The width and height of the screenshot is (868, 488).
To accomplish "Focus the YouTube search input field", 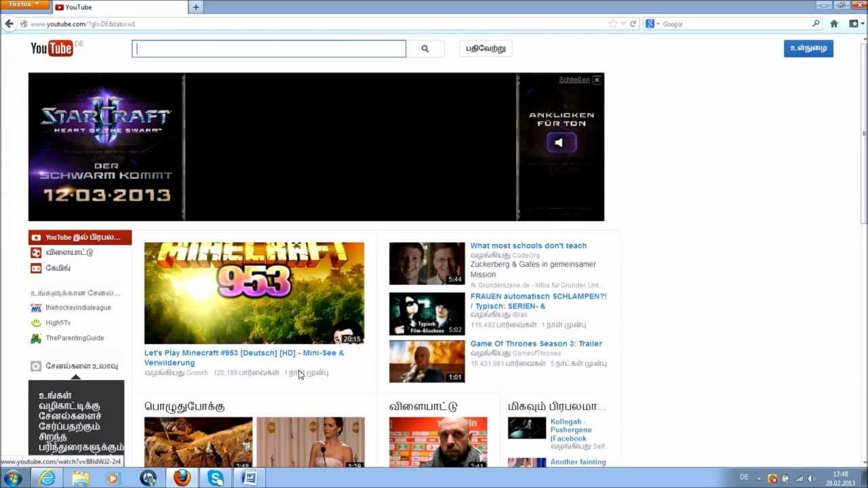I will coord(269,49).
